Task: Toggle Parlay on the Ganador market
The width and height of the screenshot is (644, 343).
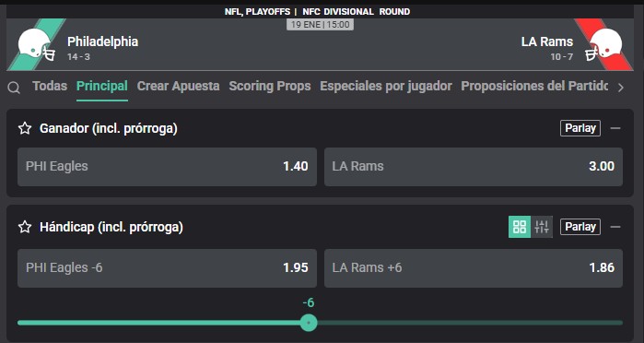Action: tap(580, 128)
